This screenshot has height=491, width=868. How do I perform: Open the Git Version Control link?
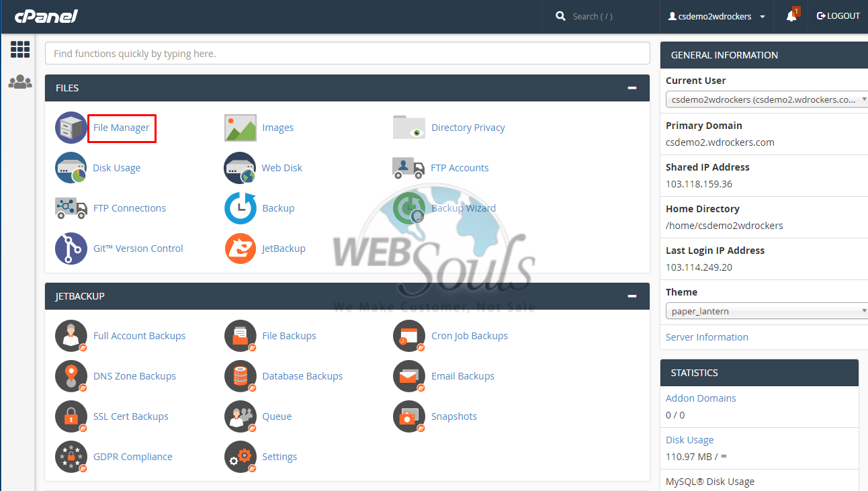point(138,249)
